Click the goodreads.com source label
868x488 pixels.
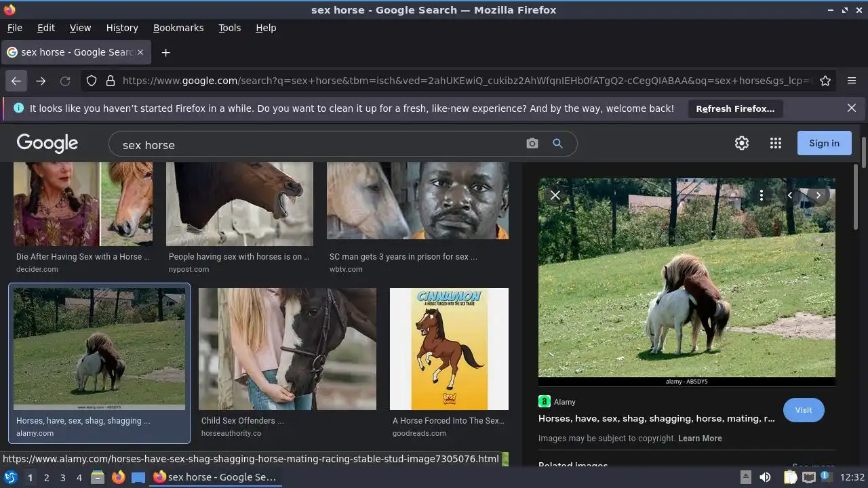pos(419,434)
